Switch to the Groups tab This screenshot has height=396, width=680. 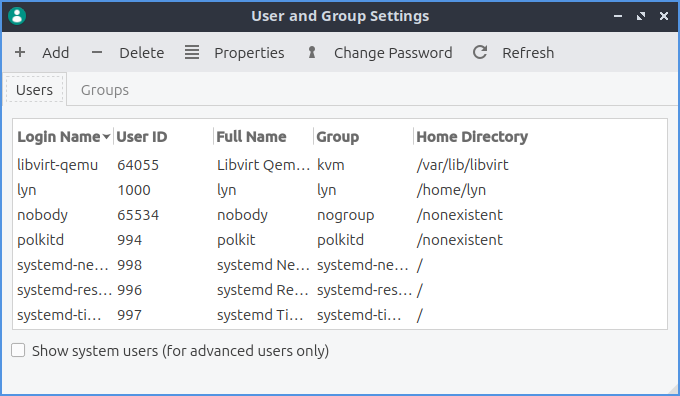click(x=105, y=90)
